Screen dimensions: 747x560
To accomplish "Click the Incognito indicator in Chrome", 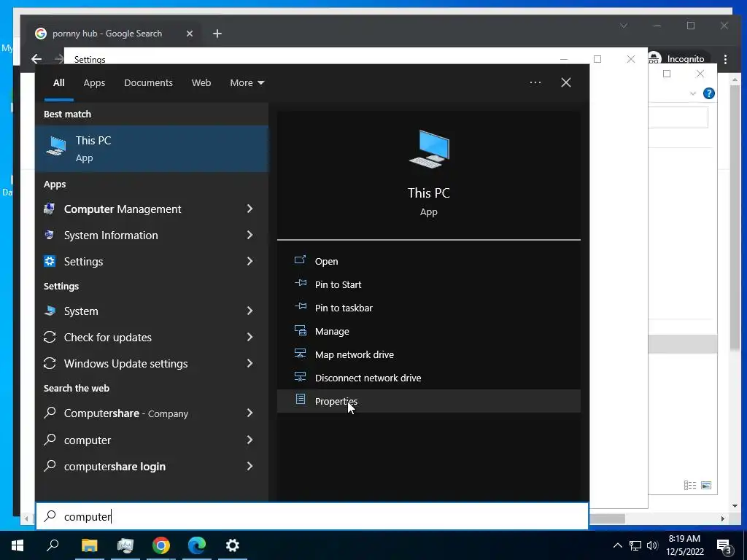I will tap(678, 58).
